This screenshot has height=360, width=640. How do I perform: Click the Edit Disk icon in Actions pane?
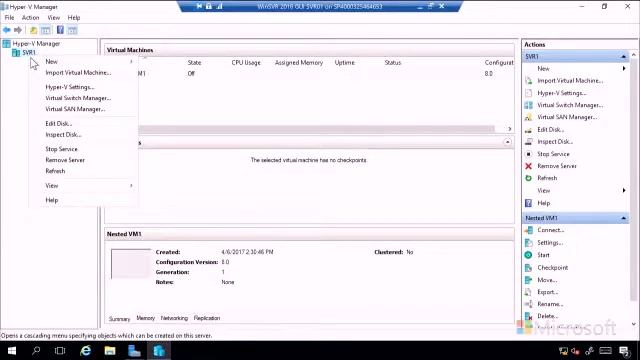coord(529,129)
